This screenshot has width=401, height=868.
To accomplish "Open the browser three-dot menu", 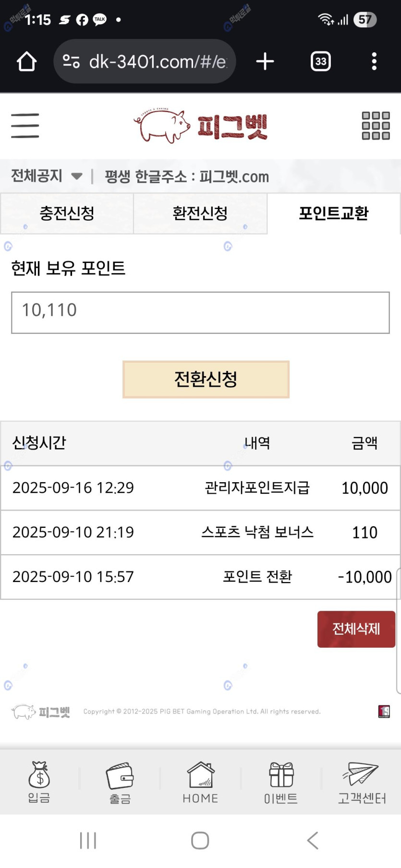I will (x=374, y=61).
